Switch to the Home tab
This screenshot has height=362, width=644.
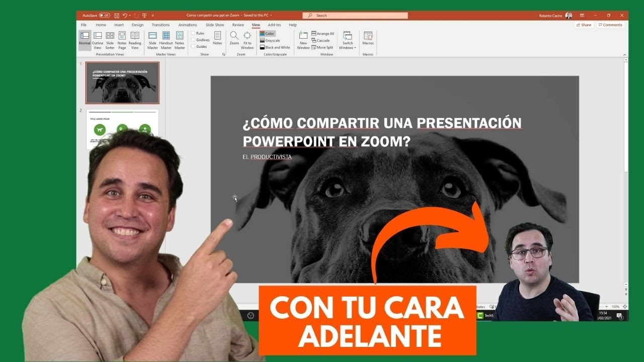tap(101, 25)
